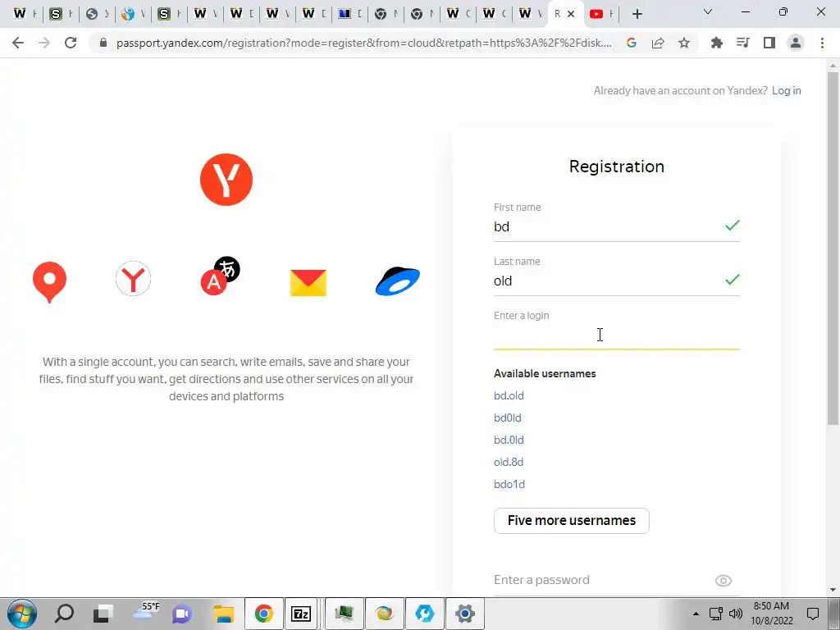Screen dimensions: 840x630
Task: Click Five more usernames button
Action: (x=571, y=521)
